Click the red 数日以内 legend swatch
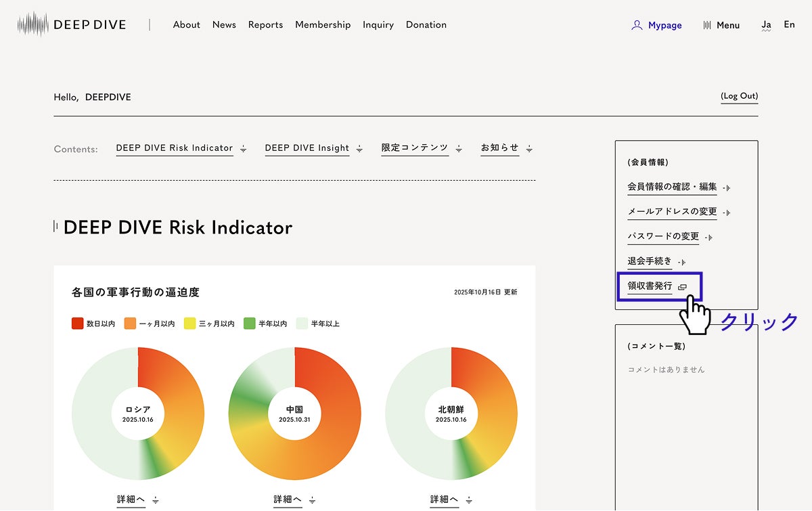Viewport: 812px width, 511px height. [x=78, y=324]
